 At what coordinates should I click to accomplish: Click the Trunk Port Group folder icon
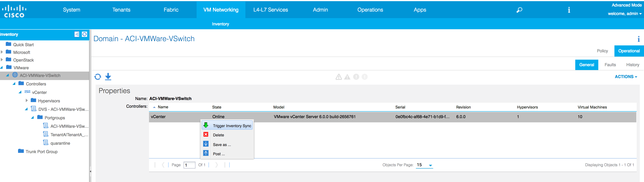(21, 151)
